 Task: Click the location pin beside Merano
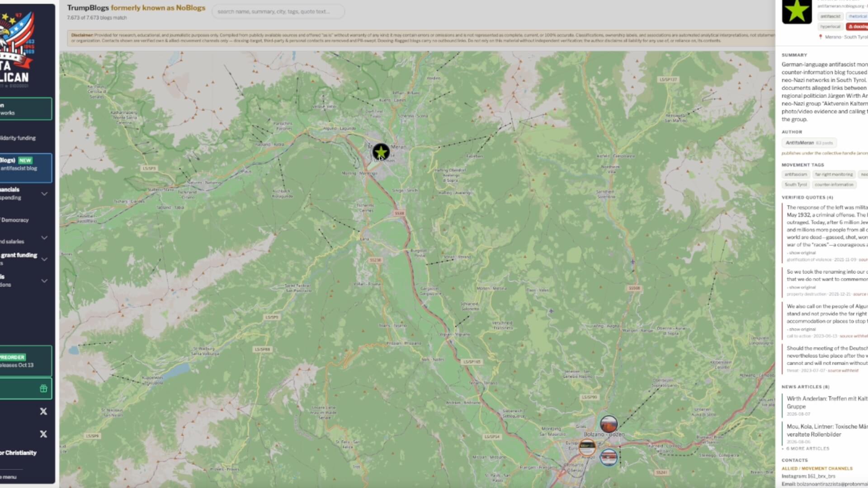(821, 37)
